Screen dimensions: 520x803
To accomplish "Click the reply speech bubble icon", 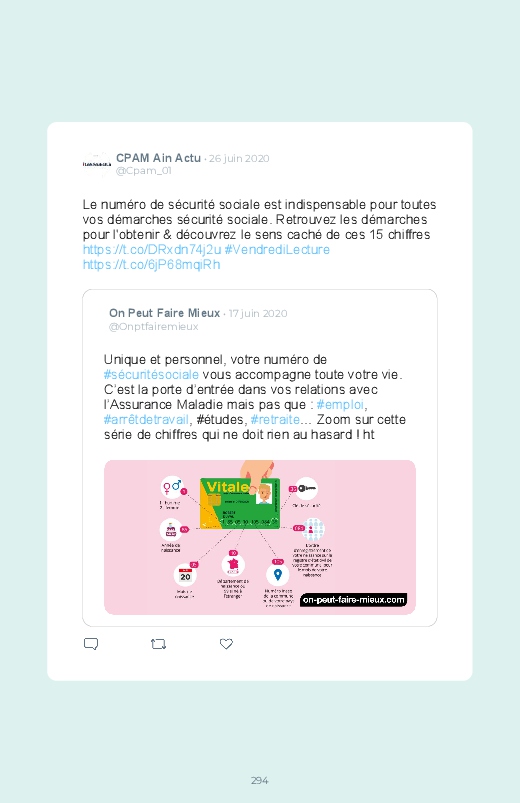I will pyautogui.click(x=91, y=644).
